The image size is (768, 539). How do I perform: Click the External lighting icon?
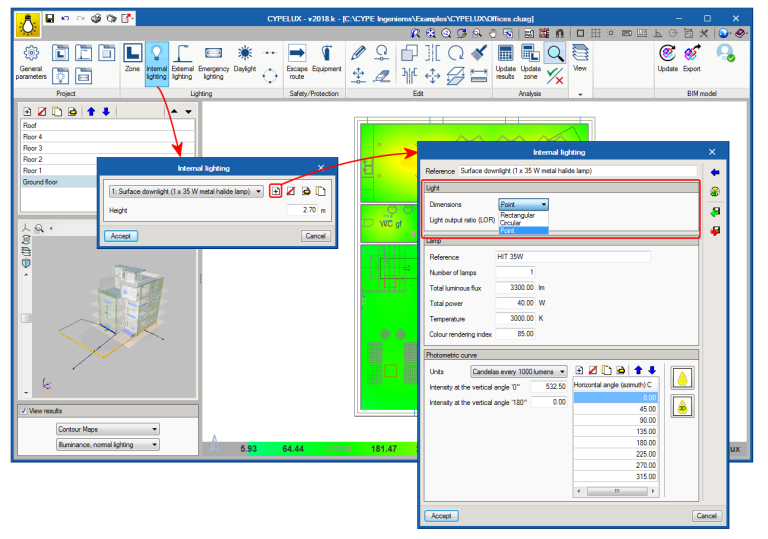click(182, 60)
